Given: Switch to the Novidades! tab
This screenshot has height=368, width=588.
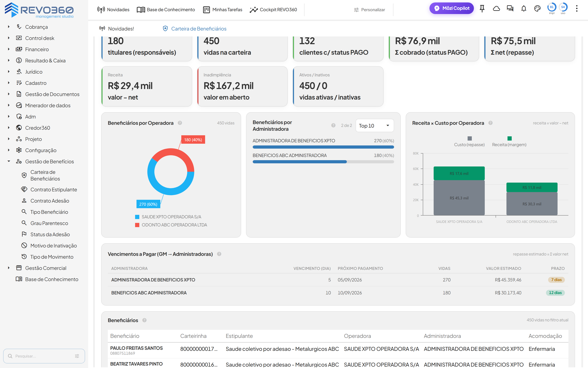Looking at the screenshot, I should 117,29.
